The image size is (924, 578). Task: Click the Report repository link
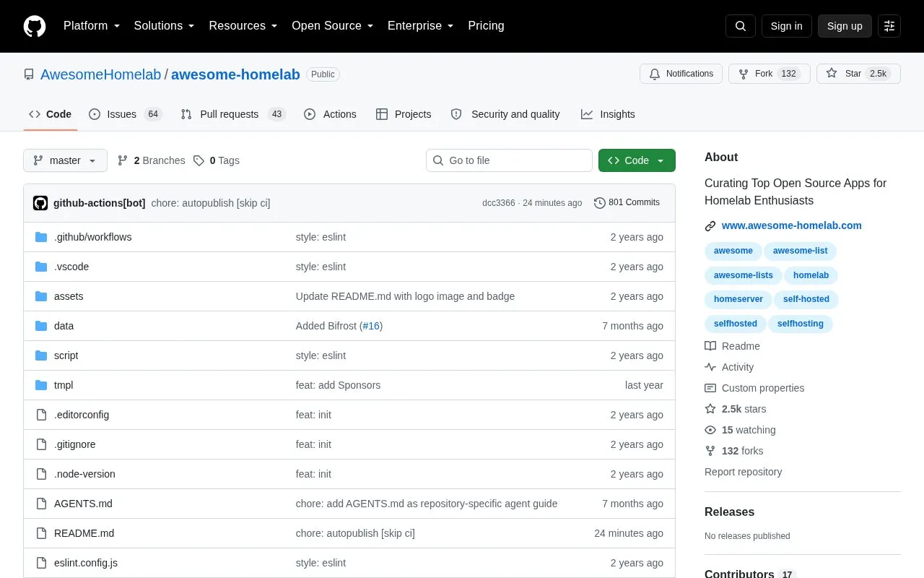(744, 472)
